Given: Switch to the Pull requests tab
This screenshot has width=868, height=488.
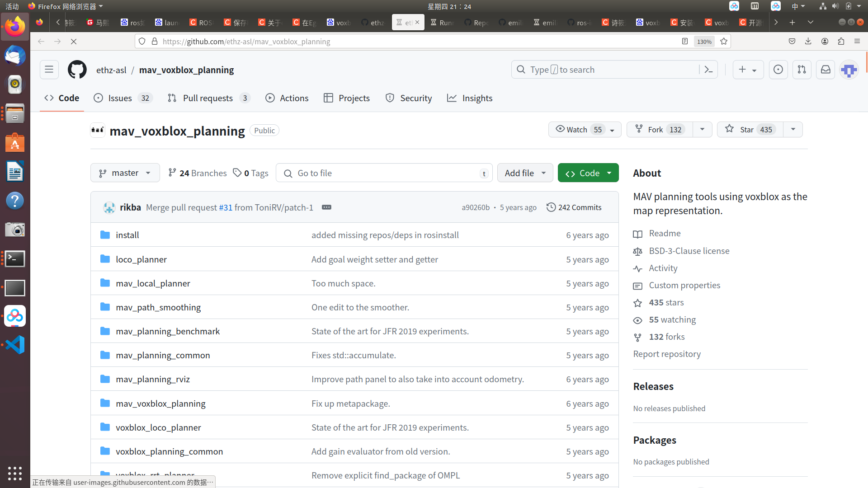Looking at the screenshot, I should [x=208, y=98].
